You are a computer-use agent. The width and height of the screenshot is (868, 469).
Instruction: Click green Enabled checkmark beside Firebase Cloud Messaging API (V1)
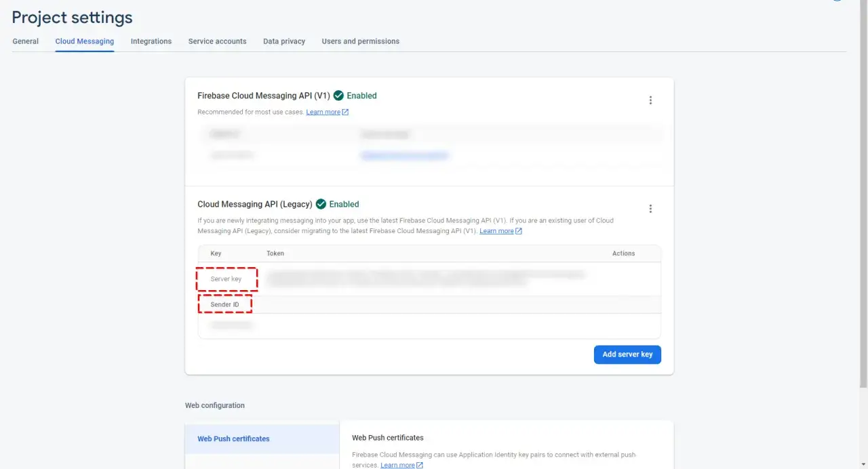[338, 96]
